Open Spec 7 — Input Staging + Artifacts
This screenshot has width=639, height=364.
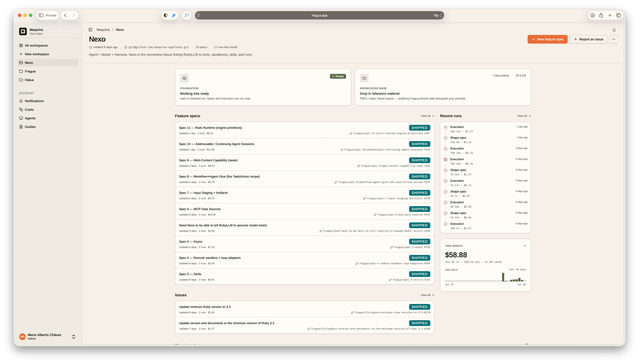pos(304,195)
